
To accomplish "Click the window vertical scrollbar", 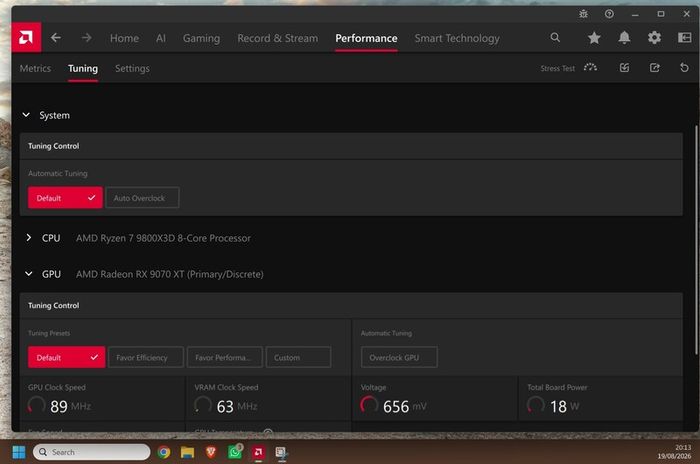I will click(x=696, y=239).
